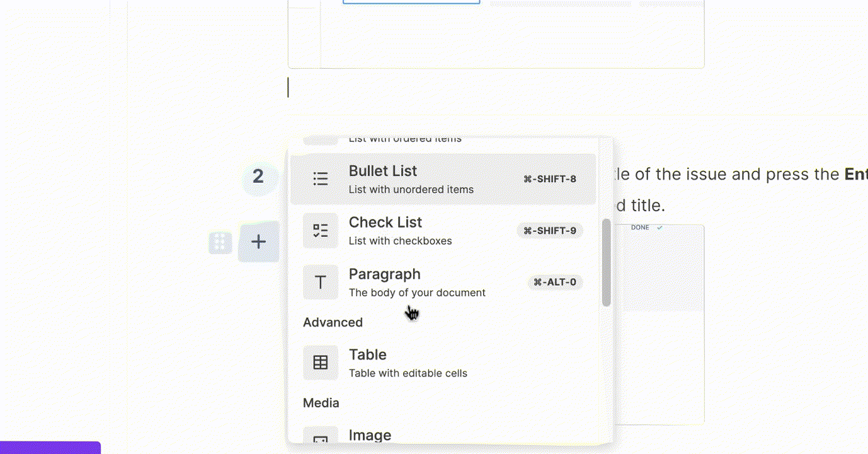Insert a Table with editable cells
This screenshot has height=454, width=868.
(x=443, y=363)
